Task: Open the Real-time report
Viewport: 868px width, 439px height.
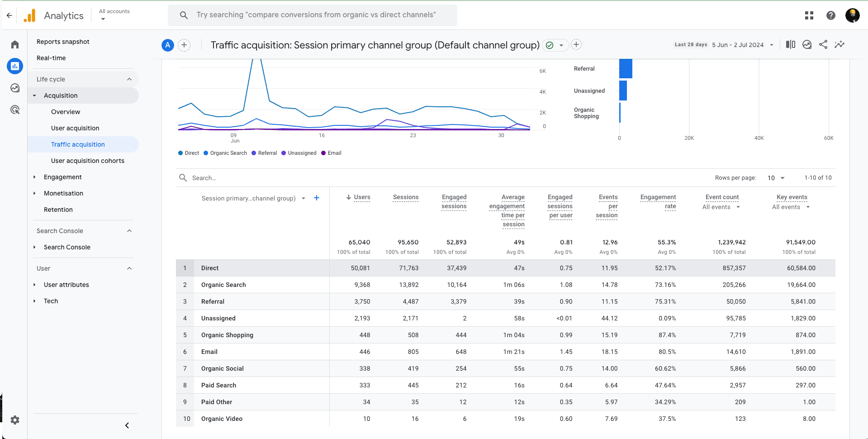Action: 51,58
